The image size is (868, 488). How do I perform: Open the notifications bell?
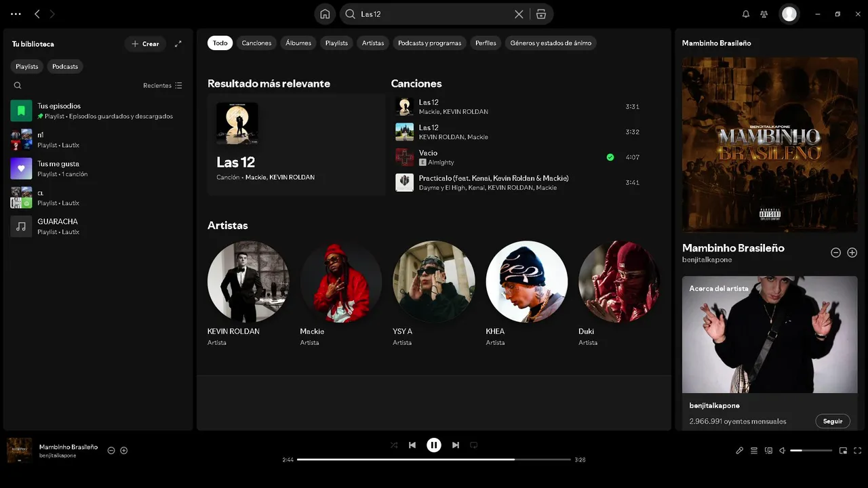(x=746, y=14)
